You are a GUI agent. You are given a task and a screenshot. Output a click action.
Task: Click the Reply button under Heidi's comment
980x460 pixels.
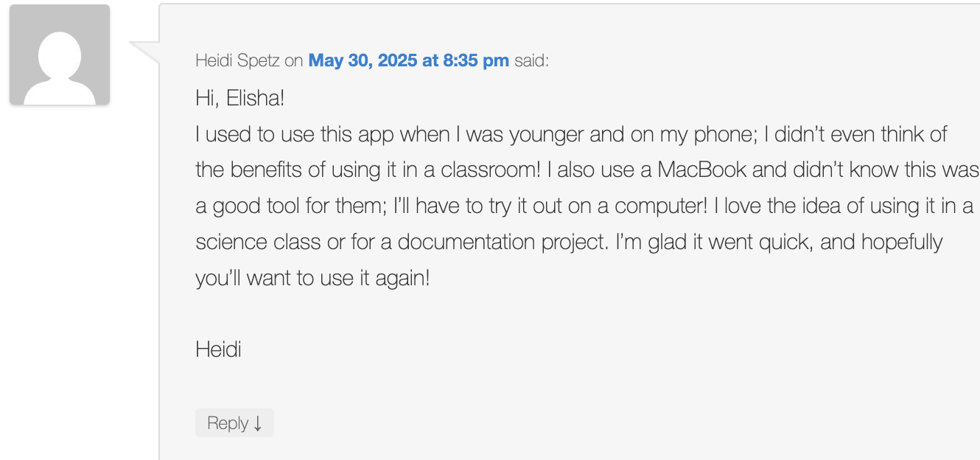coord(234,423)
